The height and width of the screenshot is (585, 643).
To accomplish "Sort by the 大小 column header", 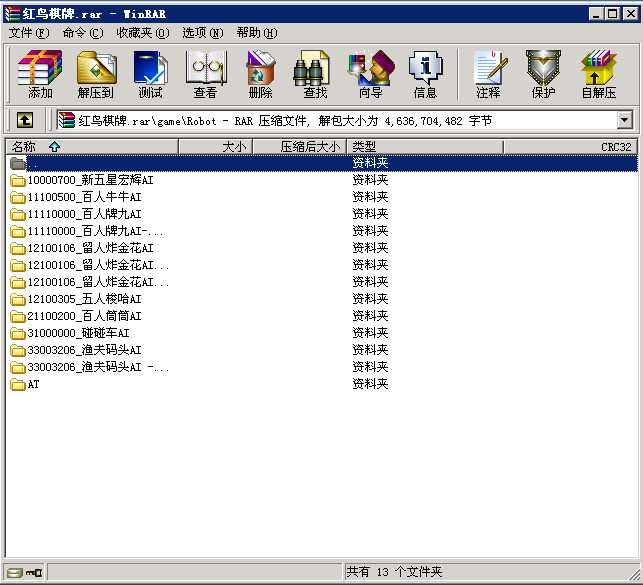I will [216, 147].
